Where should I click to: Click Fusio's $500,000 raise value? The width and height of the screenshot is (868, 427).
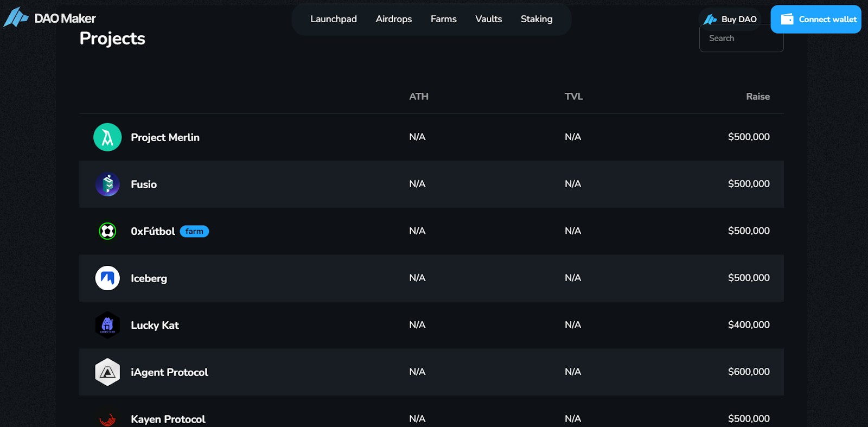tap(749, 184)
